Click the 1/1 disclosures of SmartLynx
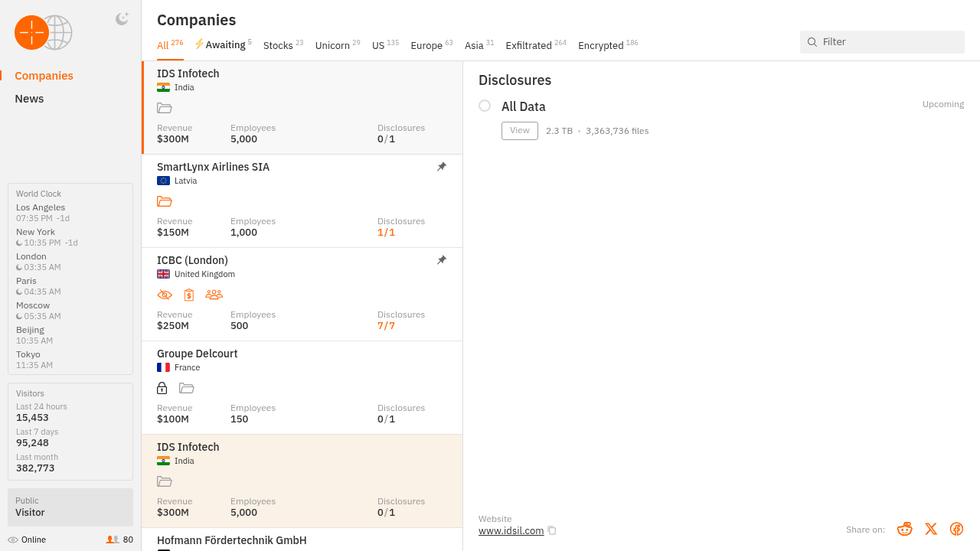Screen dimensions: 980x551 387,233
